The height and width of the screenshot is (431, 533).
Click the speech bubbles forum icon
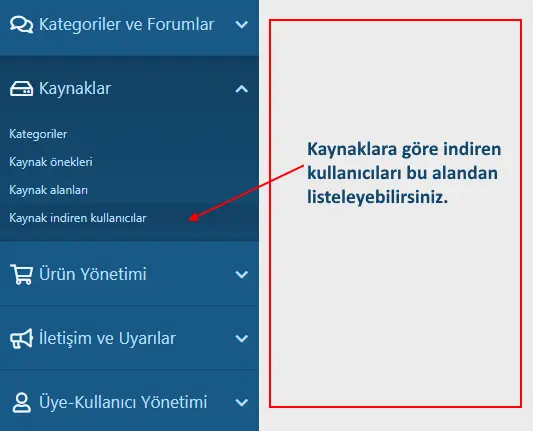pyautogui.click(x=21, y=24)
